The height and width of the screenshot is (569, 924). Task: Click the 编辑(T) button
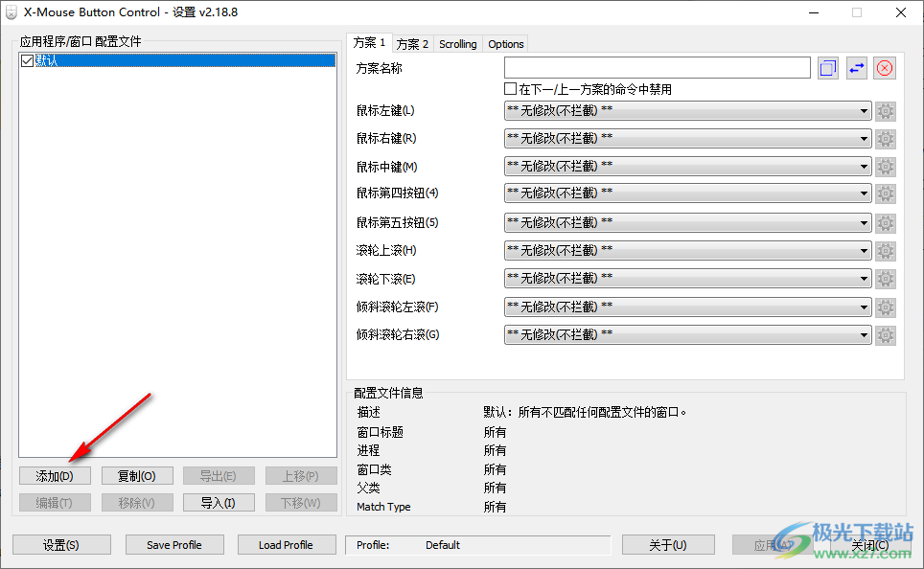[55, 503]
